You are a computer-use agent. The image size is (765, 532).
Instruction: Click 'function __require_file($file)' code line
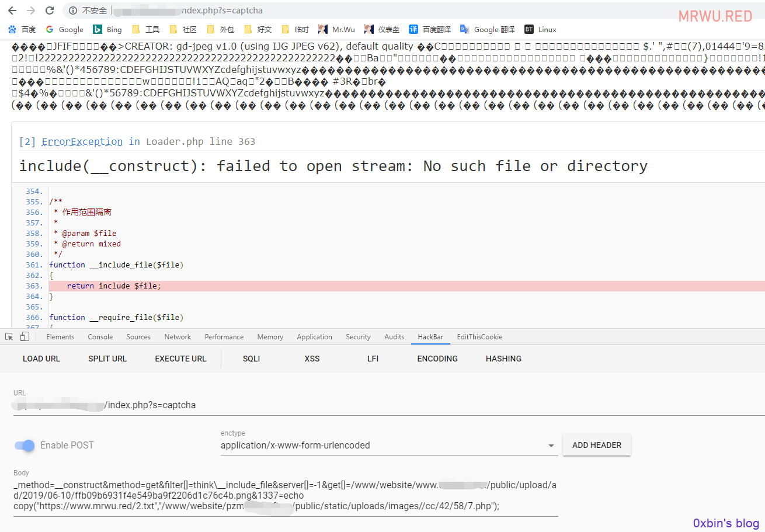(x=117, y=317)
